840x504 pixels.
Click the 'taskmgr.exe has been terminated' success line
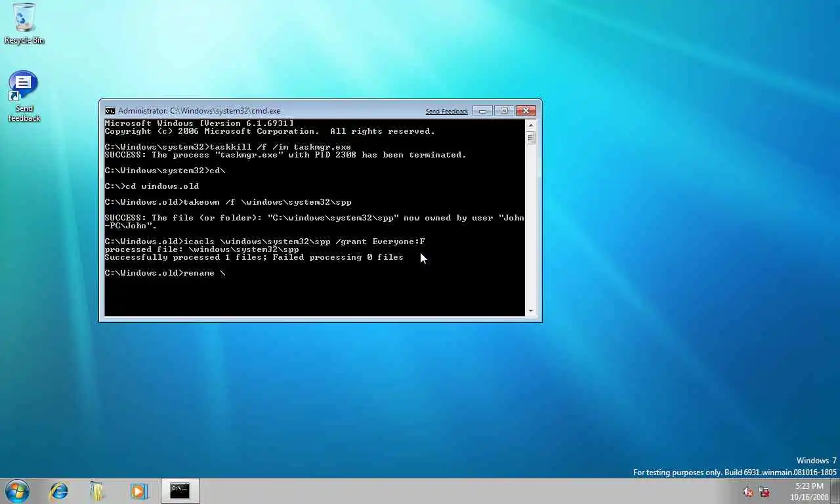tap(285, 155)
